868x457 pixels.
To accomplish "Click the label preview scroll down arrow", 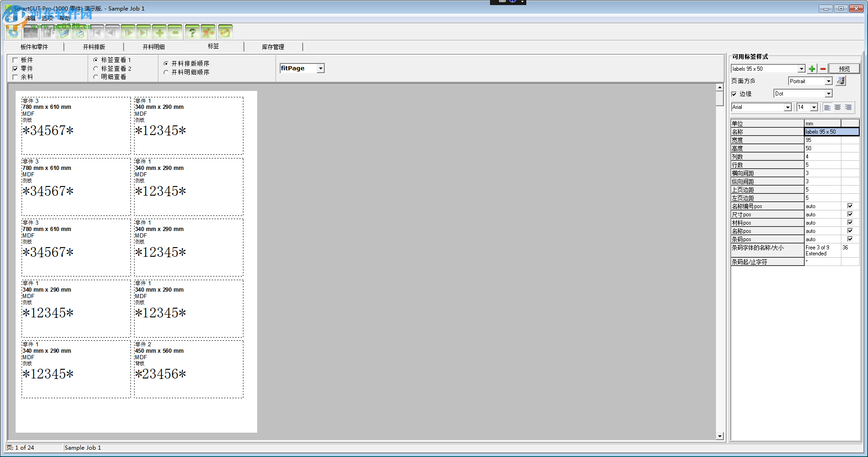I will click(720, 436).
